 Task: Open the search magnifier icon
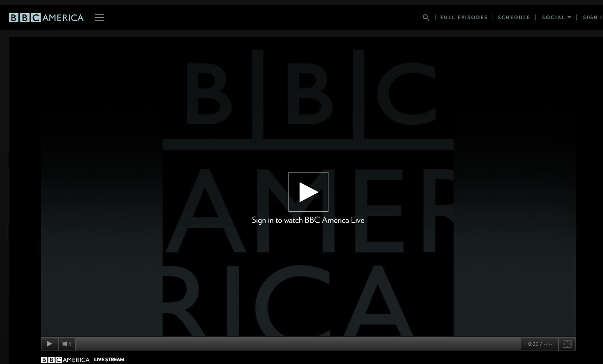pyautogui.click(x=426, y=18)
